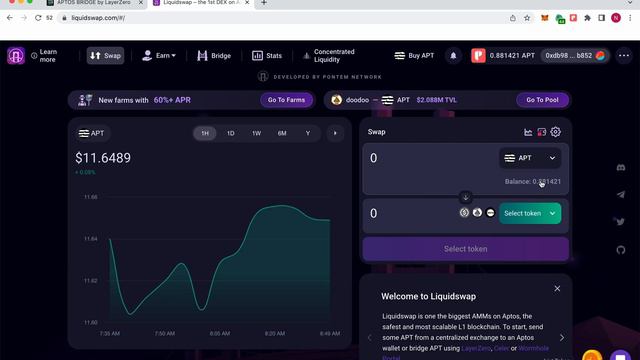Open a new browser tab
Viewport: 640px width, 360px height.
[264, 3]
